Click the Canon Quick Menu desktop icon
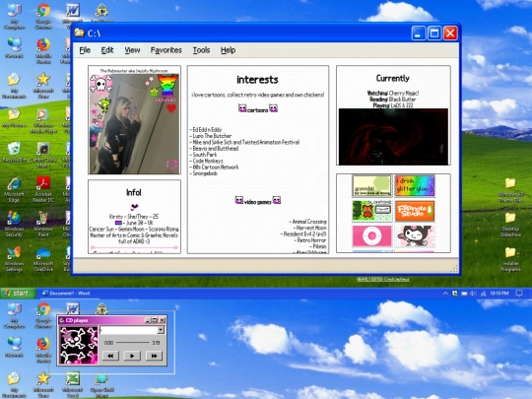Image resolution: width=532 pixels, height=399 pixels. click(43, 155)
